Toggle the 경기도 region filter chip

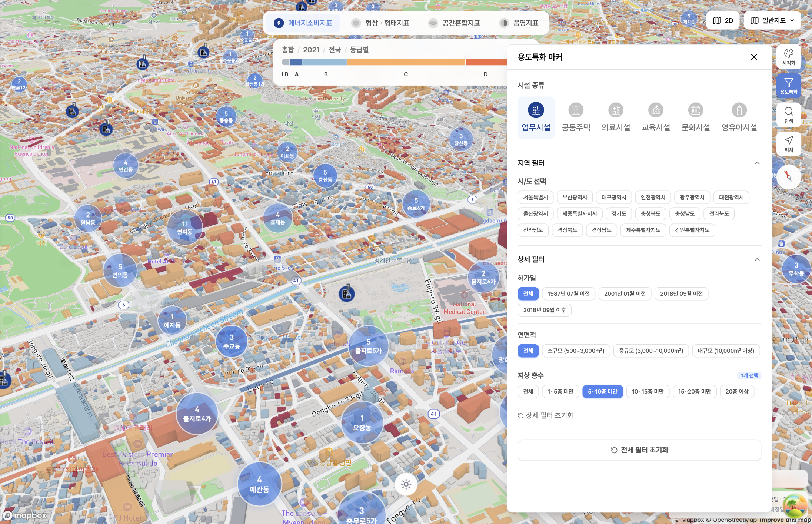point(619,214)
